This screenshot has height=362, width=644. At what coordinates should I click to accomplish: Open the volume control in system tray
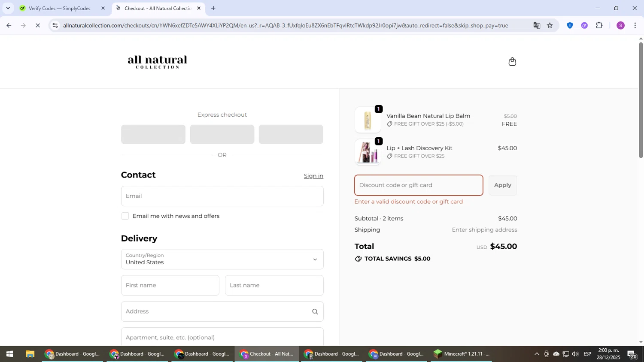[575, 354]
